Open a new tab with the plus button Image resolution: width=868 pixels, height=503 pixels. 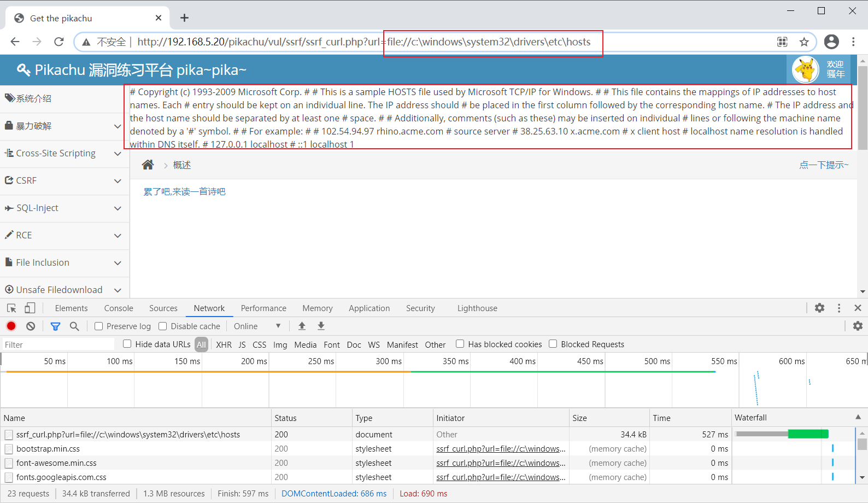[184, 18]
